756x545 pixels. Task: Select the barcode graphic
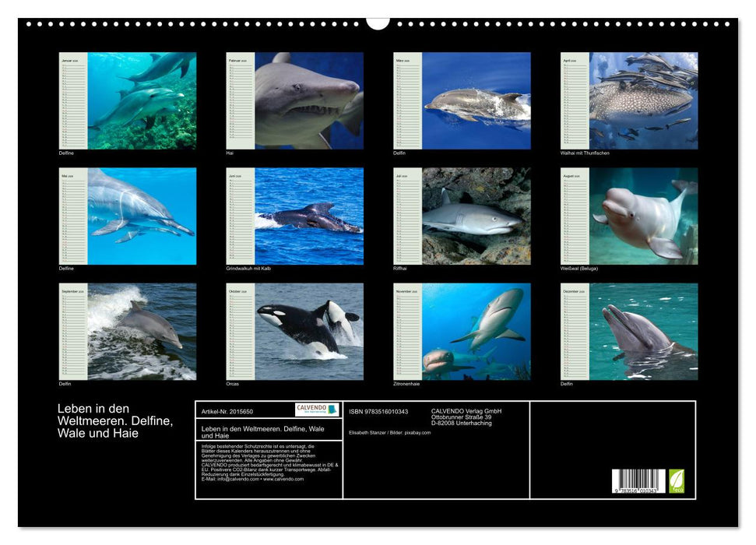coord(638,480)
